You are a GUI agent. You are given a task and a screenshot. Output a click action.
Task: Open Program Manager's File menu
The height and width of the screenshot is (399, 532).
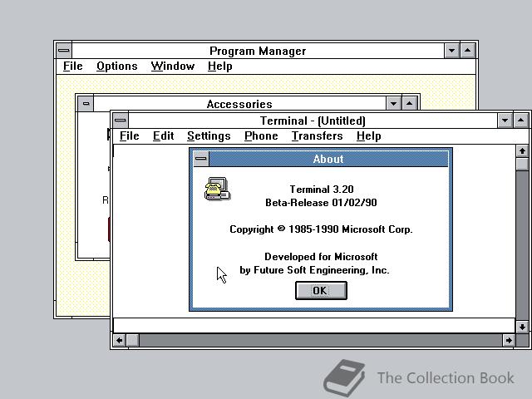click(72, 66)
